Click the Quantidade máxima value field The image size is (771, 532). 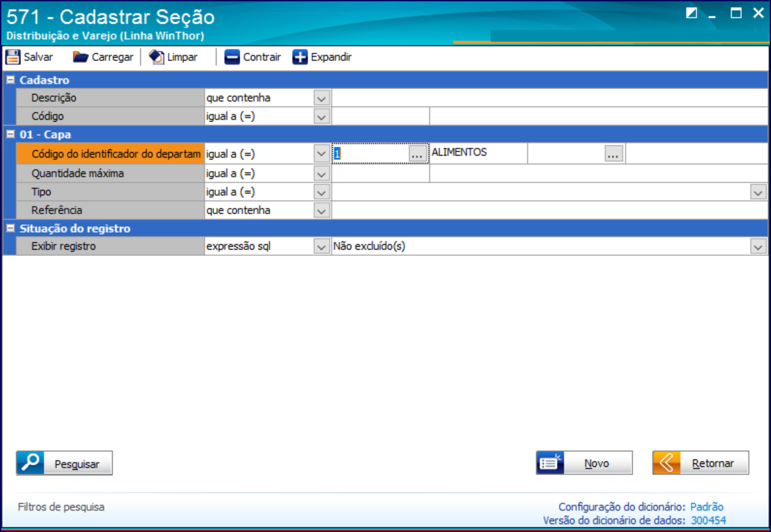tap(380, 173)
